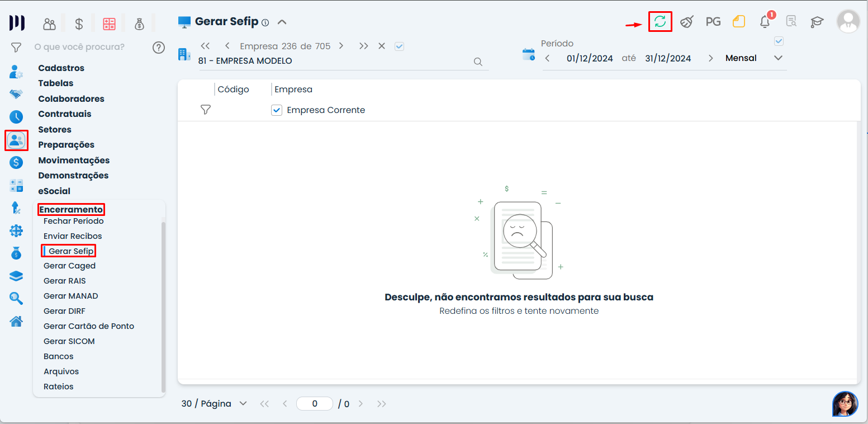Toggle the checkbox beside company navigation
Image resolution: width=868 pixels, height=424 pixels.
coord(399,46)
